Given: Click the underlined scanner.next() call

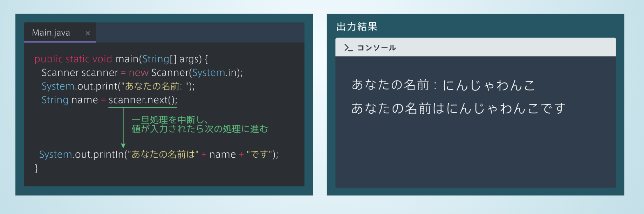Looking at the screenshot, I should [143, 100].
